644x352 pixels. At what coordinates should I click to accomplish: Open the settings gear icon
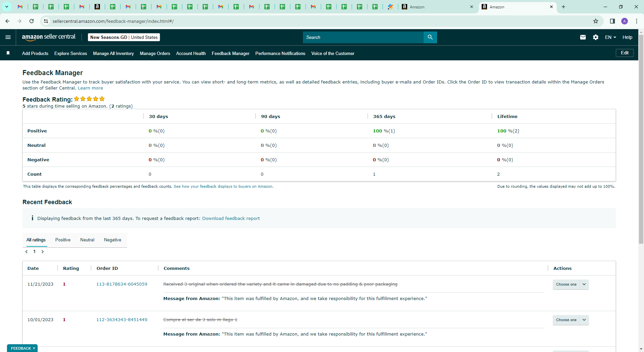pos(596,37)
